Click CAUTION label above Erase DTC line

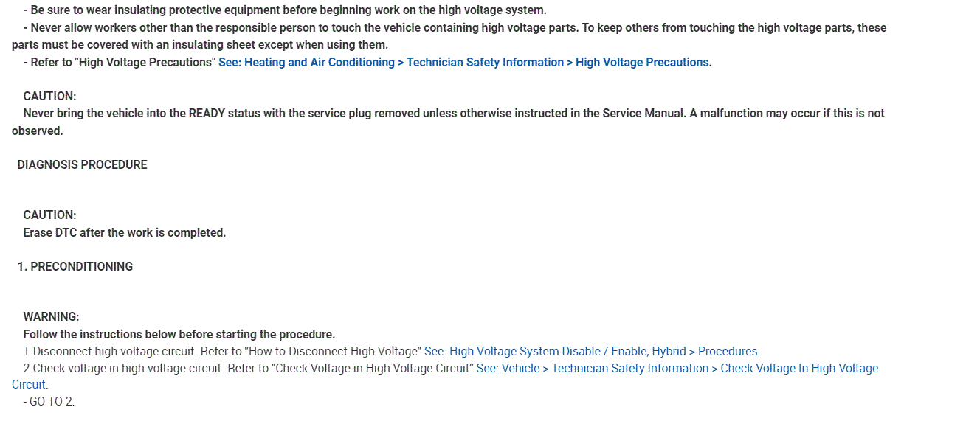click(x=49, y=215)
